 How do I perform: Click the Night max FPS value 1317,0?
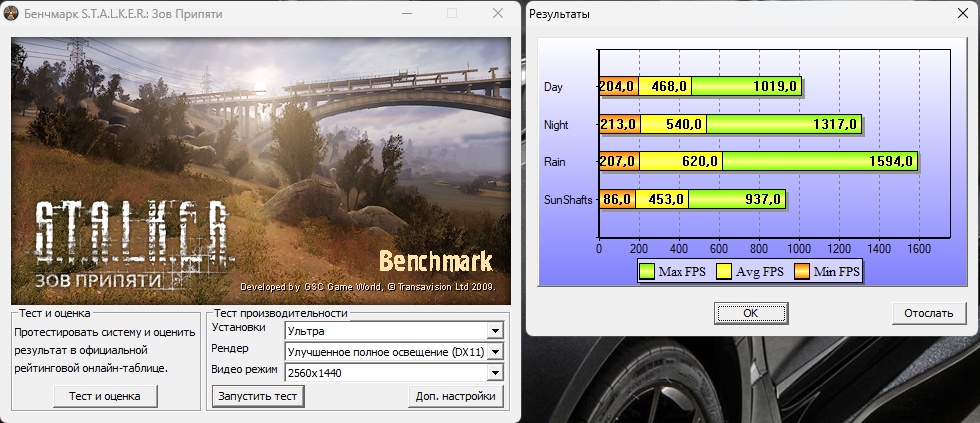pos(836,124)
